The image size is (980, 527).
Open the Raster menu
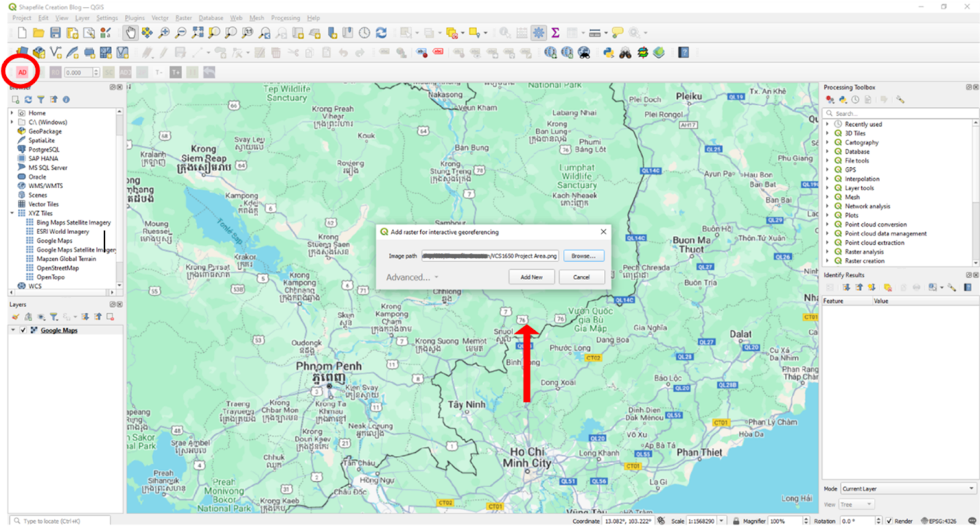point(184,18)
